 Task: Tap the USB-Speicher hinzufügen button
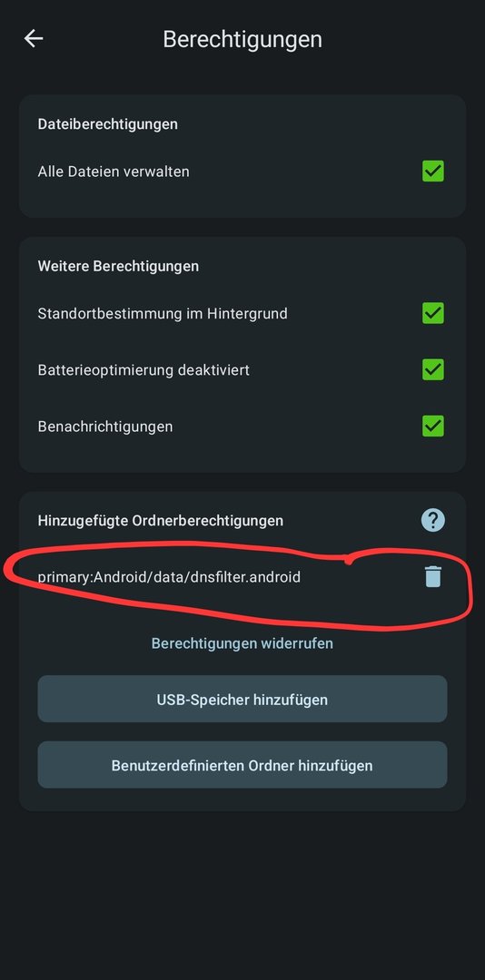[242, 699]
